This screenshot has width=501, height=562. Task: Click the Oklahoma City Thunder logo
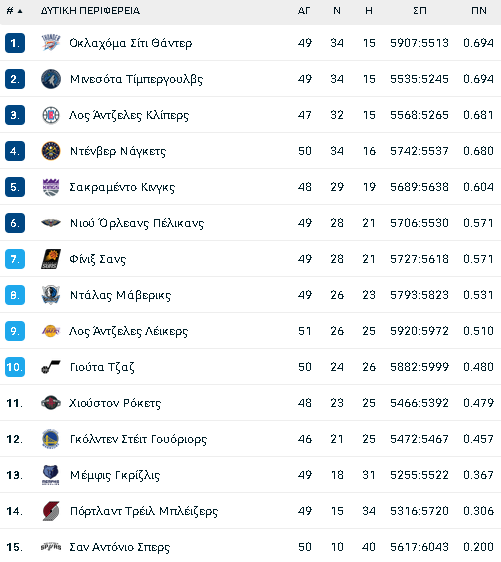pos(51,43)
